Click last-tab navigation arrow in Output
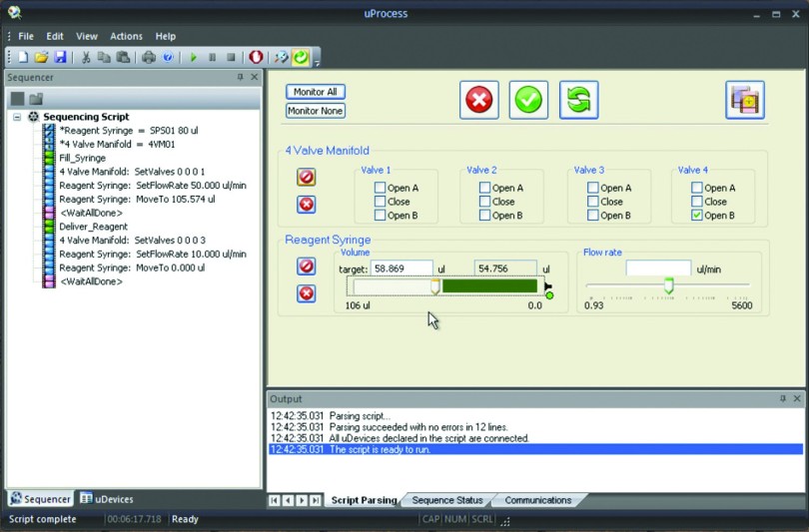Image resolution: width=809 pixels, height=532 pixels. pos(316,500)
